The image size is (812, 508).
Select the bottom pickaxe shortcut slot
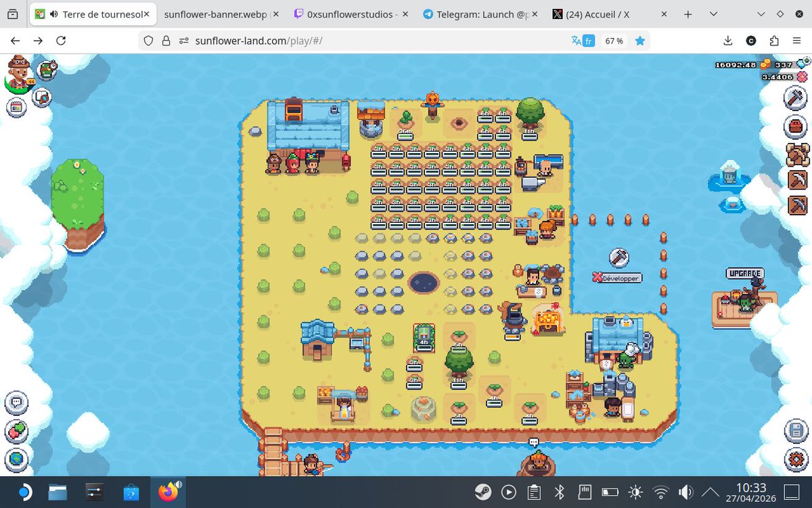[798, 204]
